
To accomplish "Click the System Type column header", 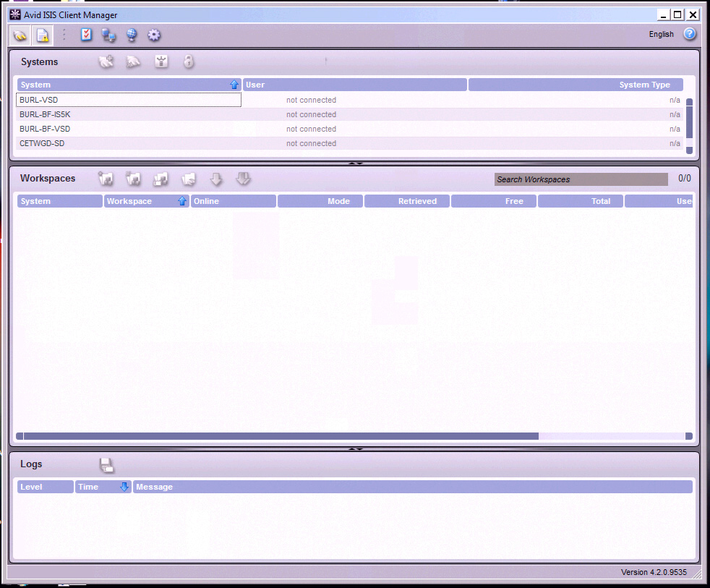I will pyautogui.click(x=576, y=85).
